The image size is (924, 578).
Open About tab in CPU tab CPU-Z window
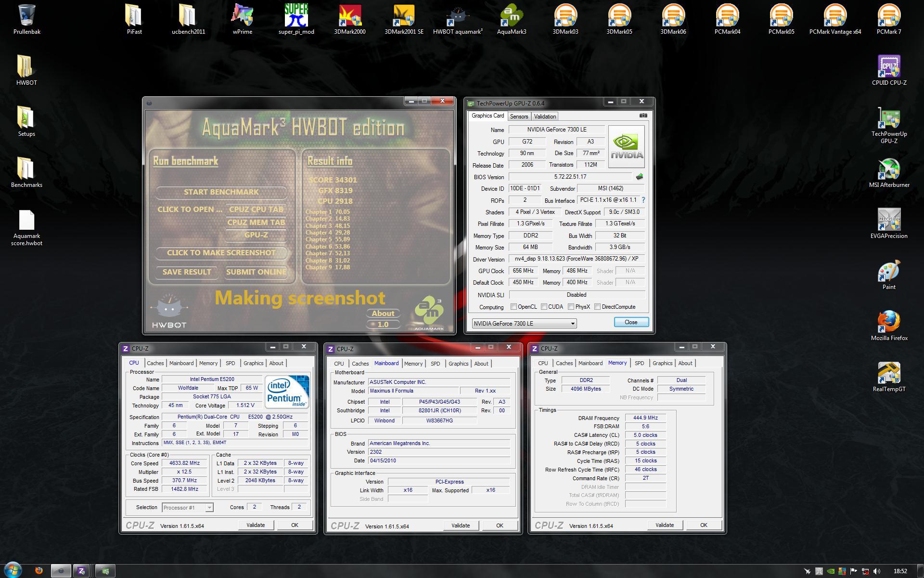[276, 363]
